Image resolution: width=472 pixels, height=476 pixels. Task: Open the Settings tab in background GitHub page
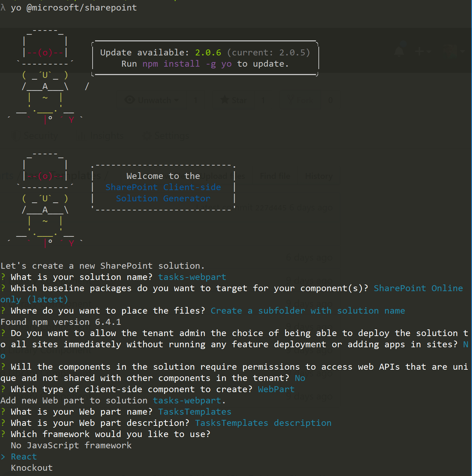[x=167, y=136]
